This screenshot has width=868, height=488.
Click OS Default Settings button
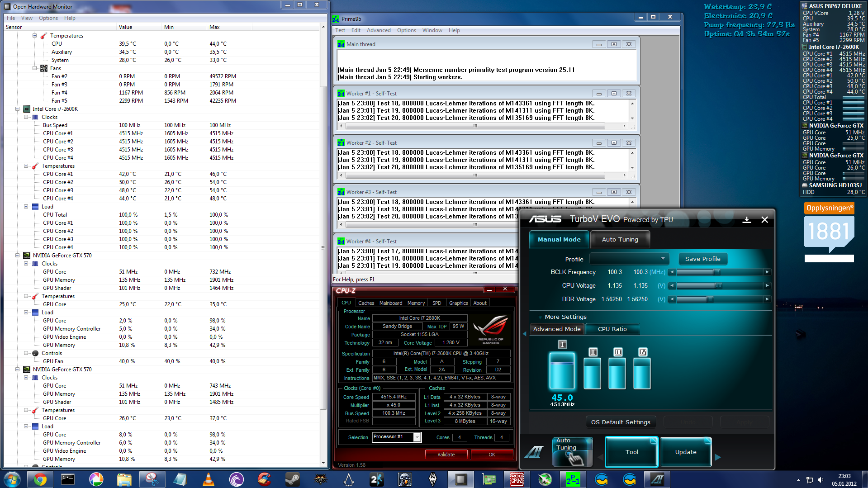point(621,422)
